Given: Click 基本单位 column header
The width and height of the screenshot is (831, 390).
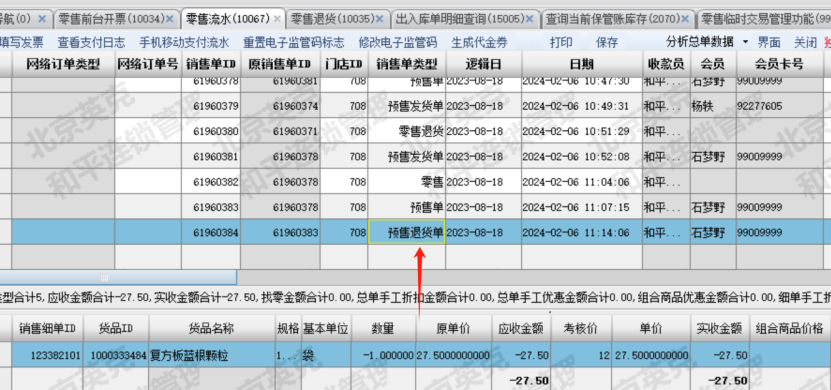Looking at the screenshot, I should 325,329.
